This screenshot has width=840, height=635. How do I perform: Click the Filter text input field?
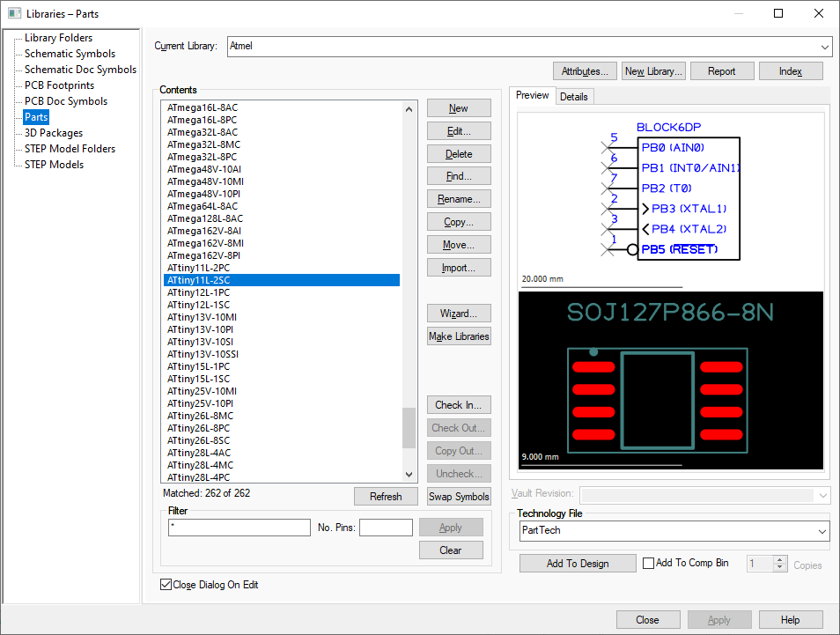click(239, 528)
